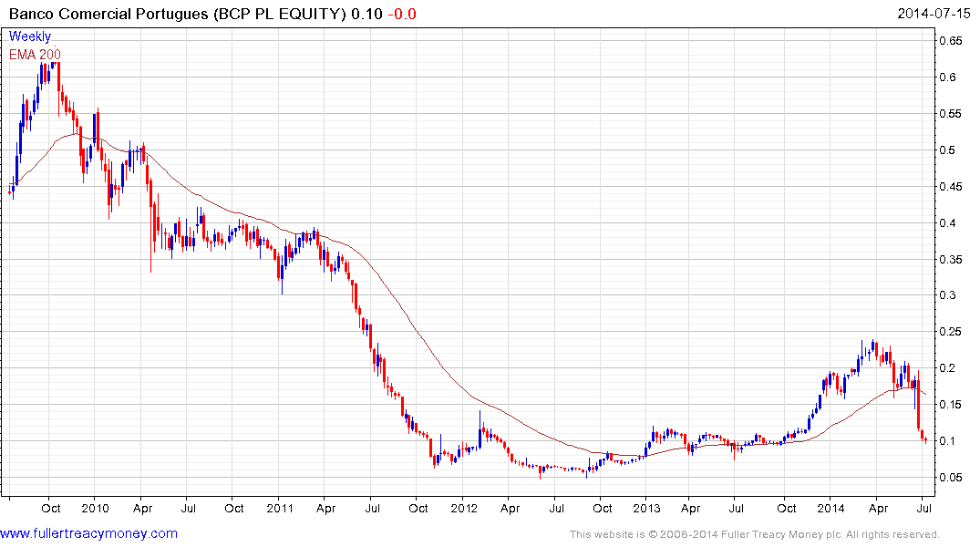Select the 0.10 last price in title

pyautogui.click(x=366, y=14)
